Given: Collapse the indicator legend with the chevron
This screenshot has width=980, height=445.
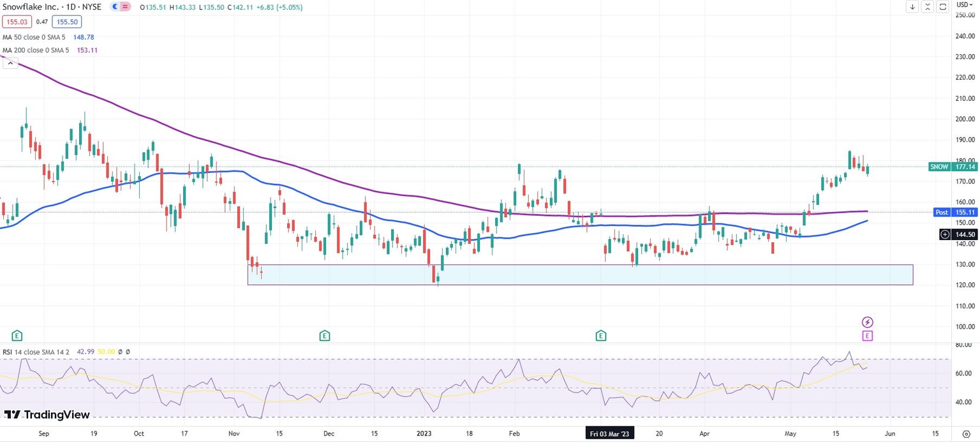Looking at the screenshot, I should [x=9, y=63].
